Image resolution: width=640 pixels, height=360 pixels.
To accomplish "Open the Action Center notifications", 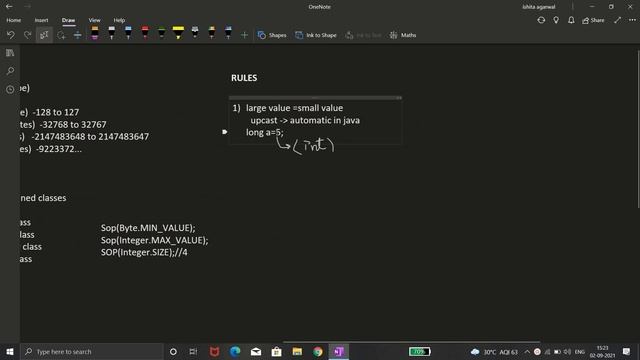I will coord(627,351).
